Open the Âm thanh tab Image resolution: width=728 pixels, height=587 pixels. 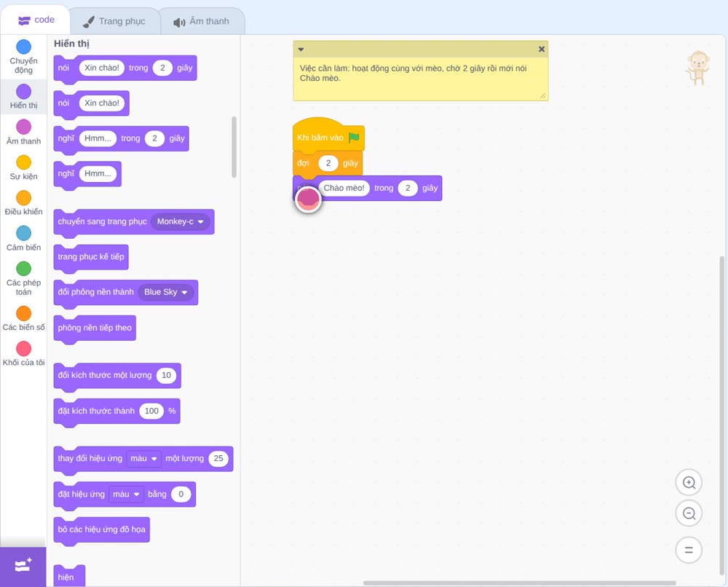tap(202, 21)
